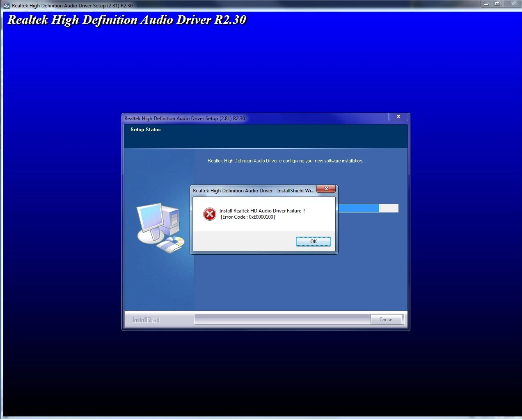Click the error dialog's title bar text
This screenshot has height=420, width=522.
click(x=254, y=191)
